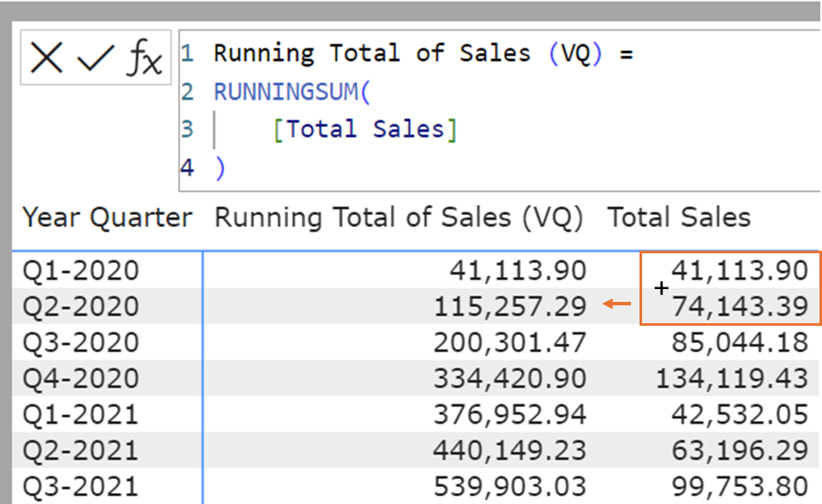Click Total Sales value 74,143.39

coord(740,306)
